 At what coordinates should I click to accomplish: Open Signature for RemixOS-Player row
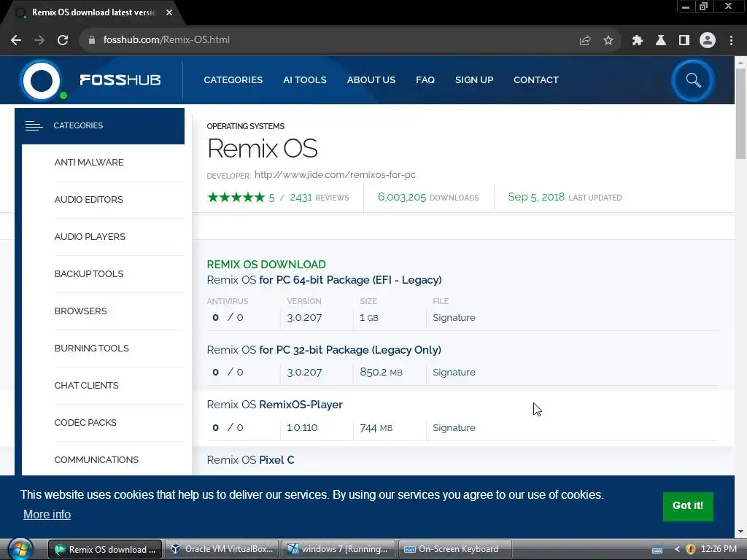[x=454, y=427]
